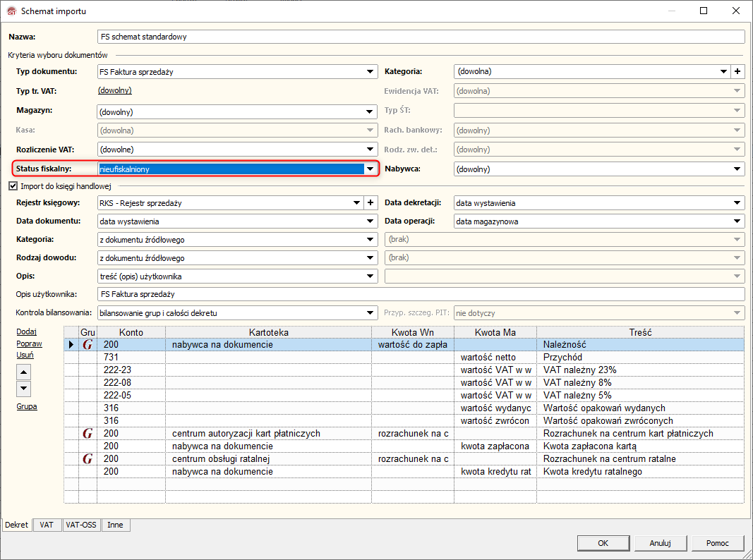
Task: Click the OK button
Action: (603, 543)
